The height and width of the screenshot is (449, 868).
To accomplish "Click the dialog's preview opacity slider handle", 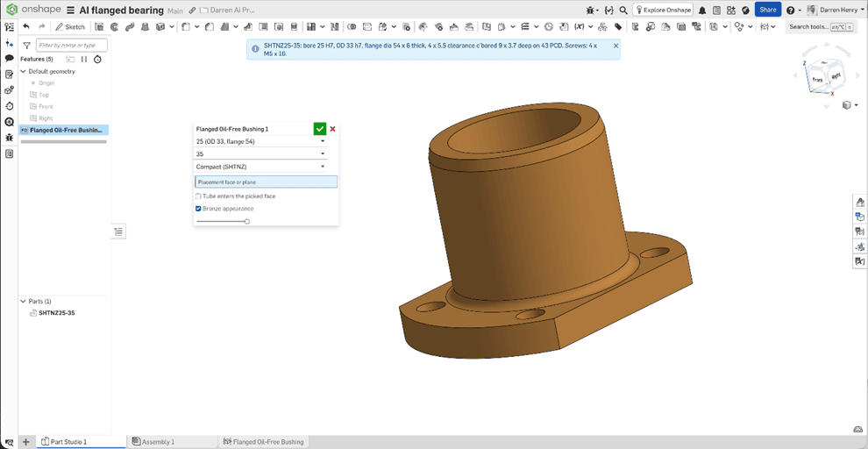I will tap(247, 222).
